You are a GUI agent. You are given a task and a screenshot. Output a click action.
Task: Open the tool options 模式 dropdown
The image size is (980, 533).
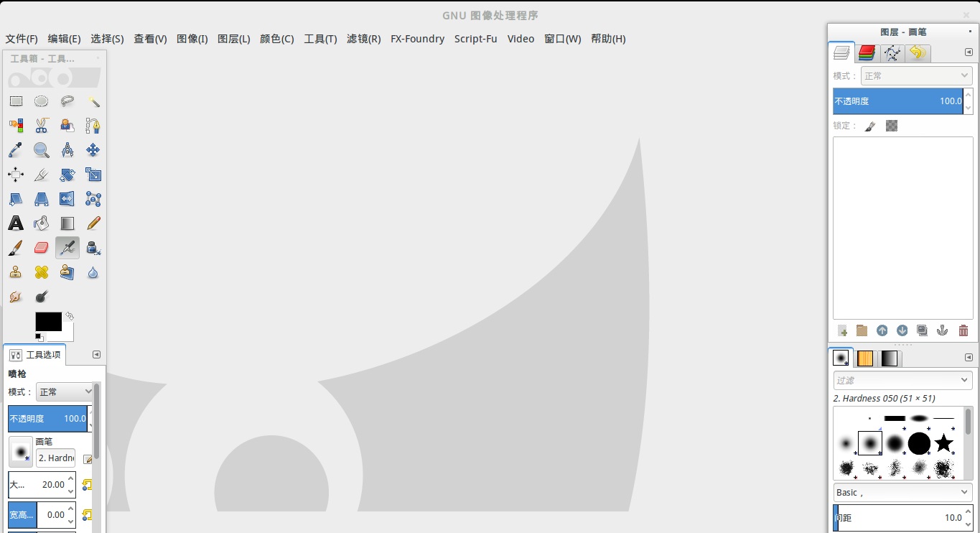(x=65, y=391)
